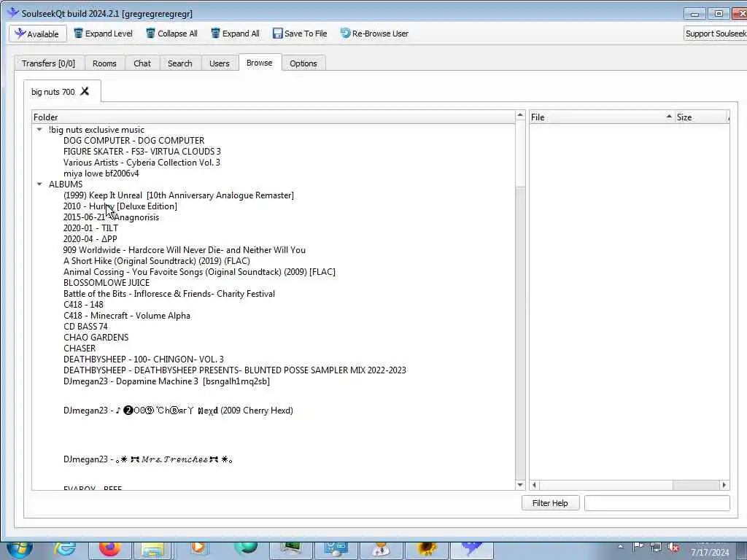The width and height of the screenshot is (747, 560).
Task: Open the Chat tab
Action: [142, 63]
